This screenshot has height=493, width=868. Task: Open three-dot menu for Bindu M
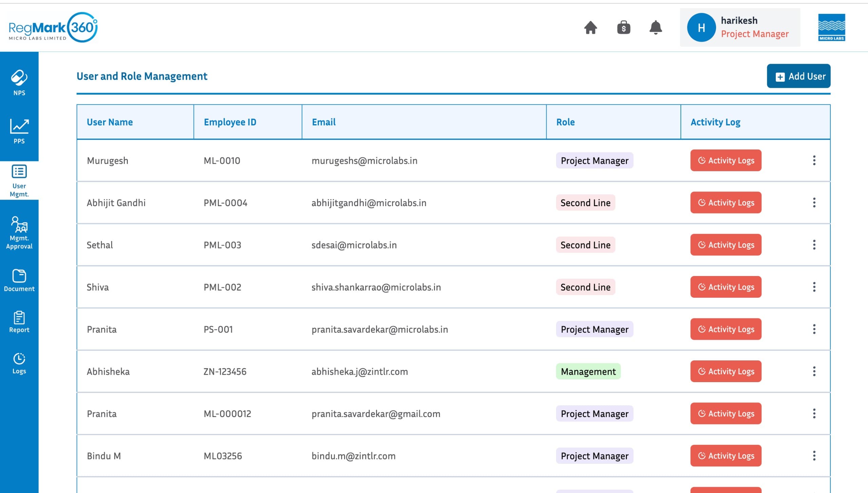click(x=814, y=456)
